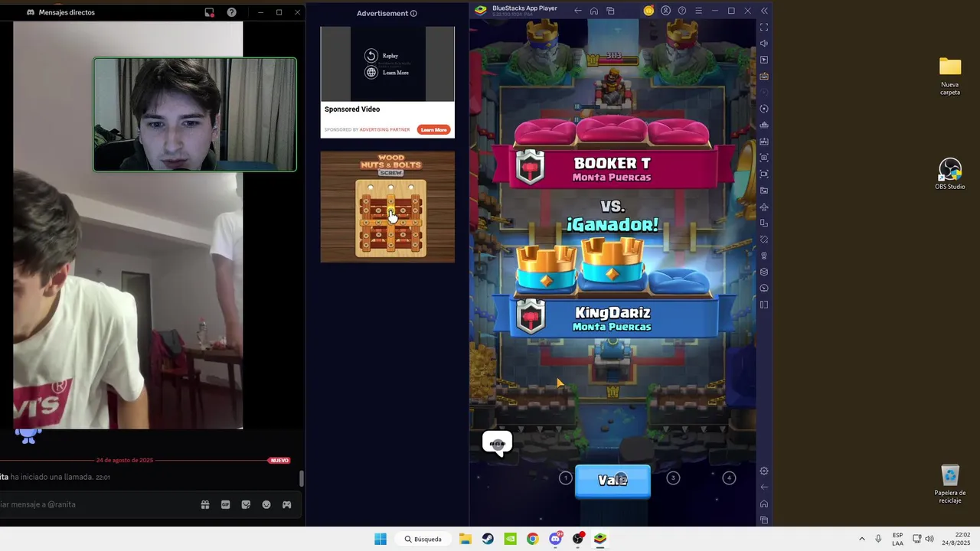
Task: Click the BlueStacks rotate screen icon
Action: 764,223
